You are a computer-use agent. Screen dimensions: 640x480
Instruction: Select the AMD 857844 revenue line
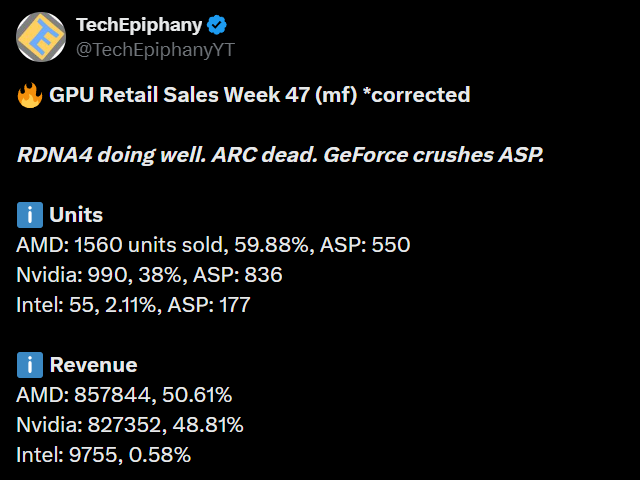pyautogui.click(x=128, y=395)
